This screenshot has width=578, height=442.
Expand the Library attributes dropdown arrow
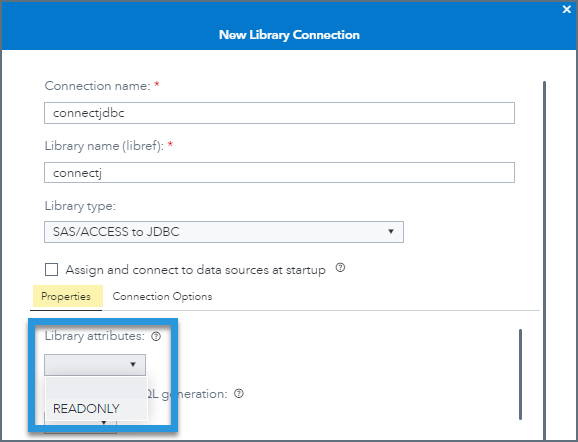tap(133, 365)
